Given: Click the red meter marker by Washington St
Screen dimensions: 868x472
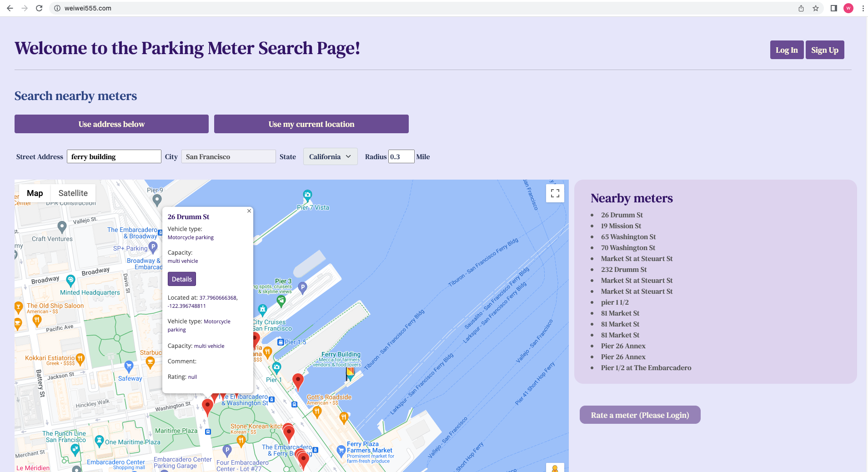Looking at the screenshot, I should tap(207, 407).
